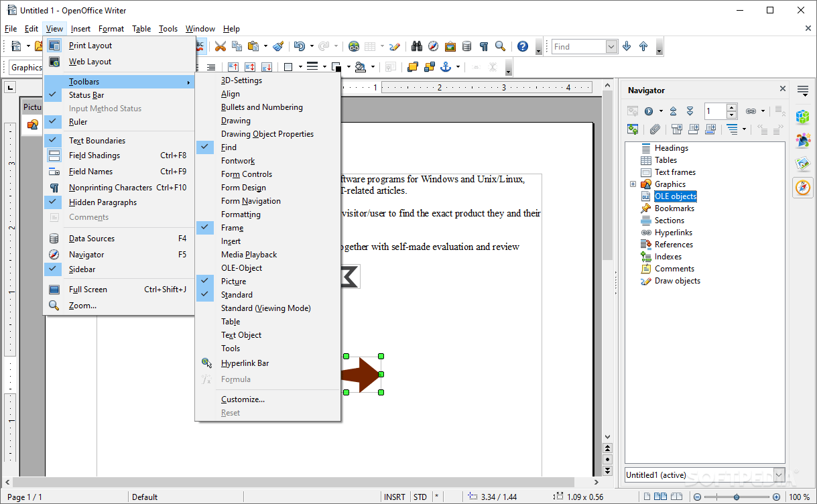Screen dimensions: 817x504
Task: Click the zoom-out minus button in status bar
Action: (x=698, y=497)
